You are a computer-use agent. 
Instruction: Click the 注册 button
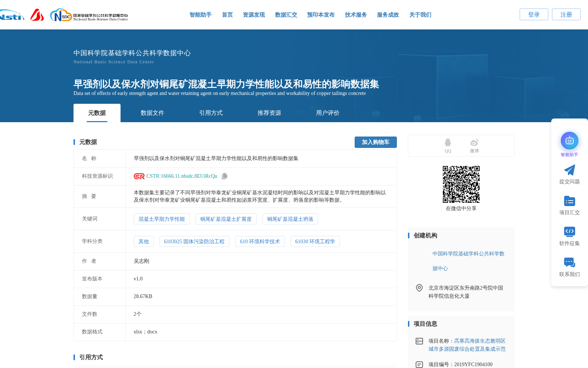(x=566, y=14)
